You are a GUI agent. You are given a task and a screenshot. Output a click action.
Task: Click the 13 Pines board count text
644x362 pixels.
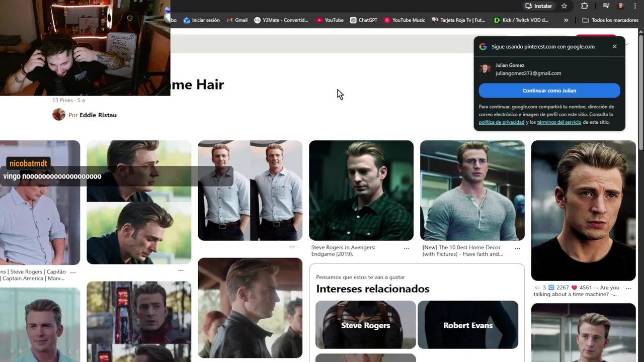point(63,100)
